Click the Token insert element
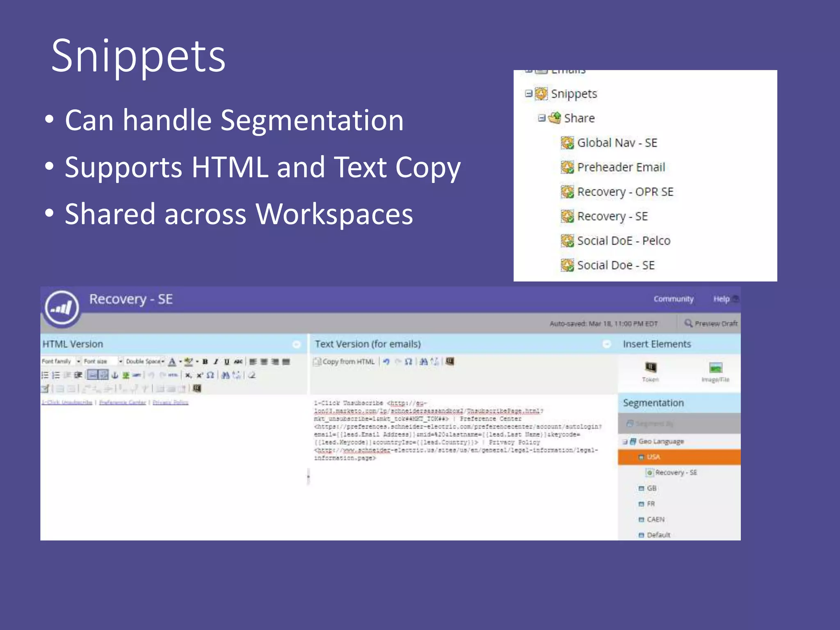 [651, 372]
